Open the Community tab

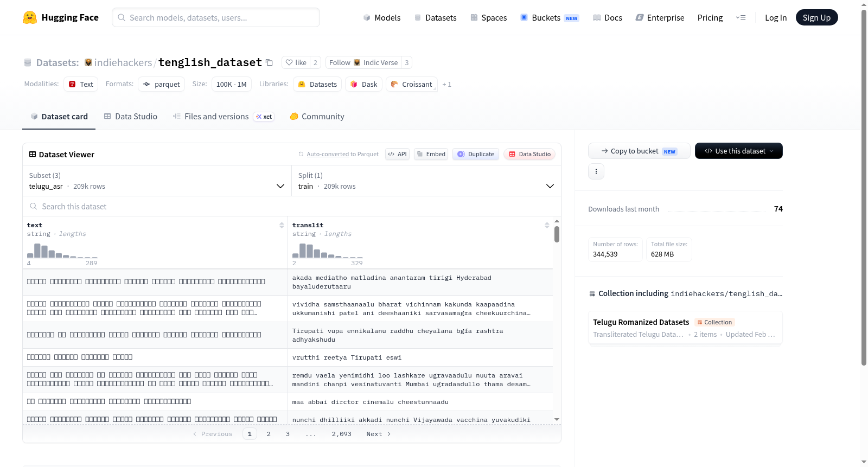click(x=317, y=116)
